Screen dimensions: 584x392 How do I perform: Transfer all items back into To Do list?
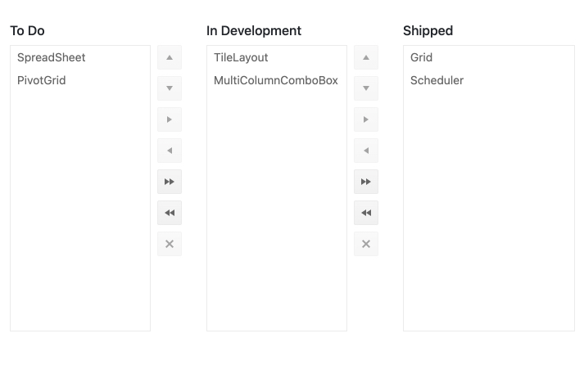click(x=170, y=213)
